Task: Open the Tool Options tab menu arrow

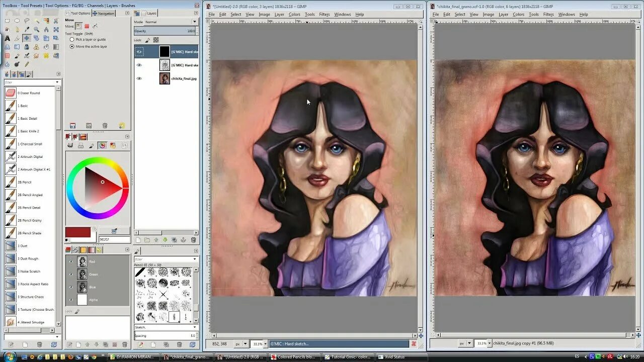Action: point(127,13)
